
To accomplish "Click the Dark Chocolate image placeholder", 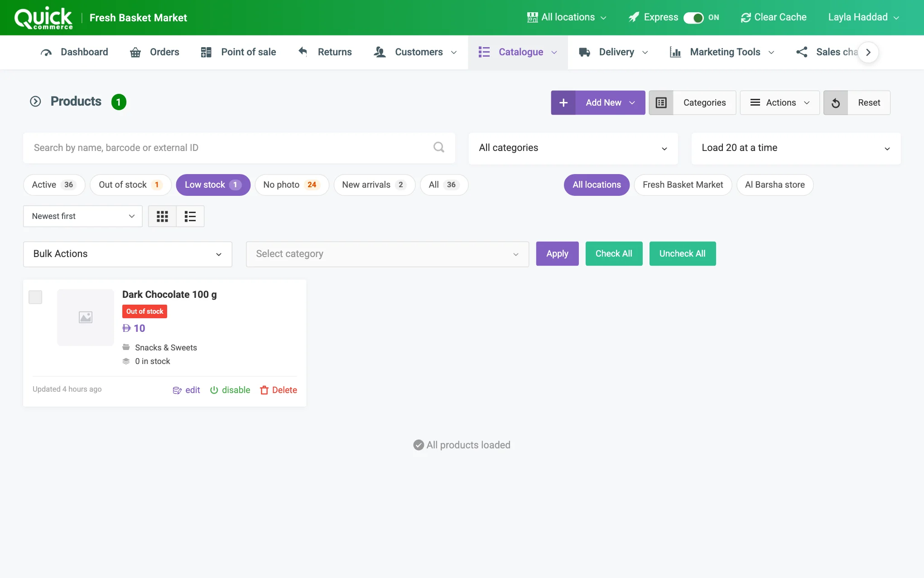I will tap(86, 317).
